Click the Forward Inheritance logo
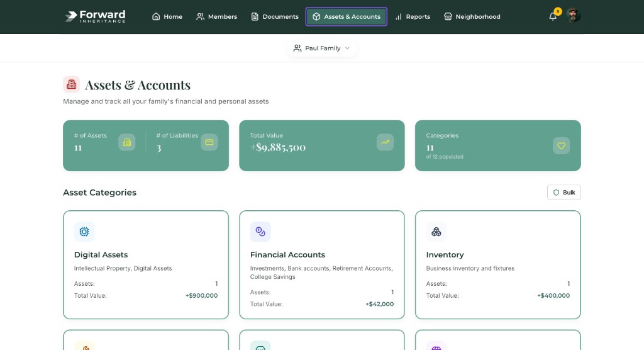The image size is (644, 350). (95, 16)
